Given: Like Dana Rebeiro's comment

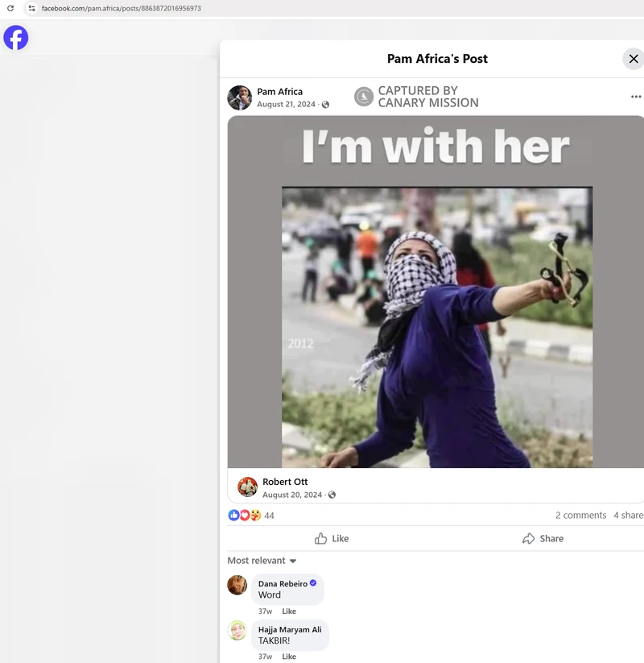Looking at the screenshot, I should 289,611.
